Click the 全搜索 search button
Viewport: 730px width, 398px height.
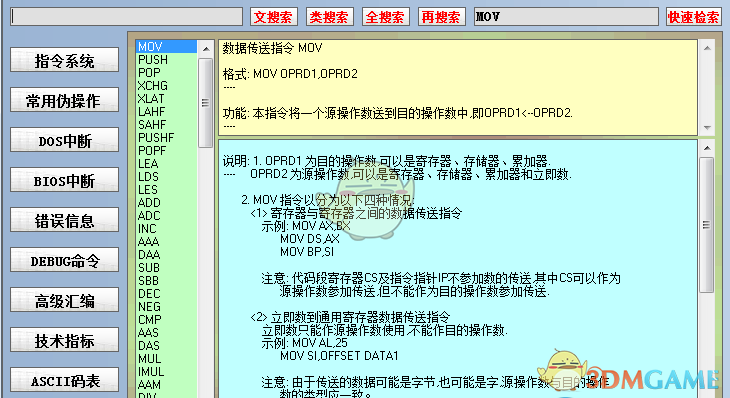[x=385, y=17]
